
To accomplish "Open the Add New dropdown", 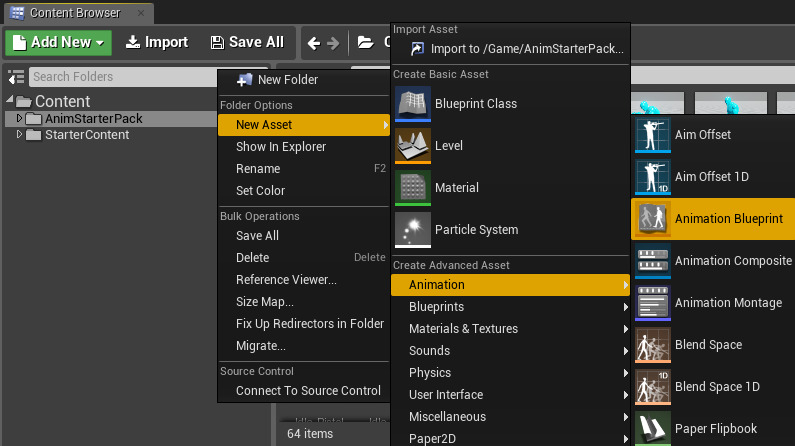I will (59, 42).
